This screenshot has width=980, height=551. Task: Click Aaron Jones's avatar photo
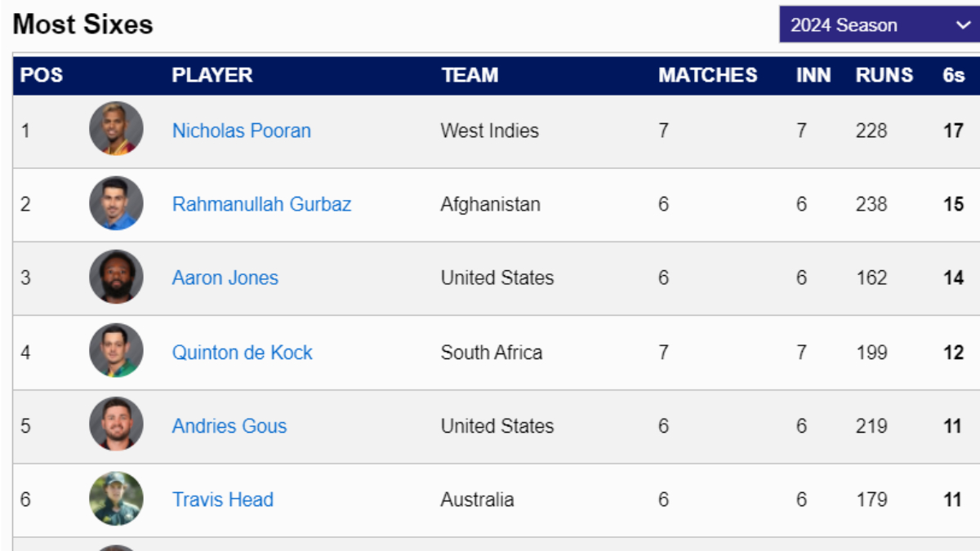point(116,278)
